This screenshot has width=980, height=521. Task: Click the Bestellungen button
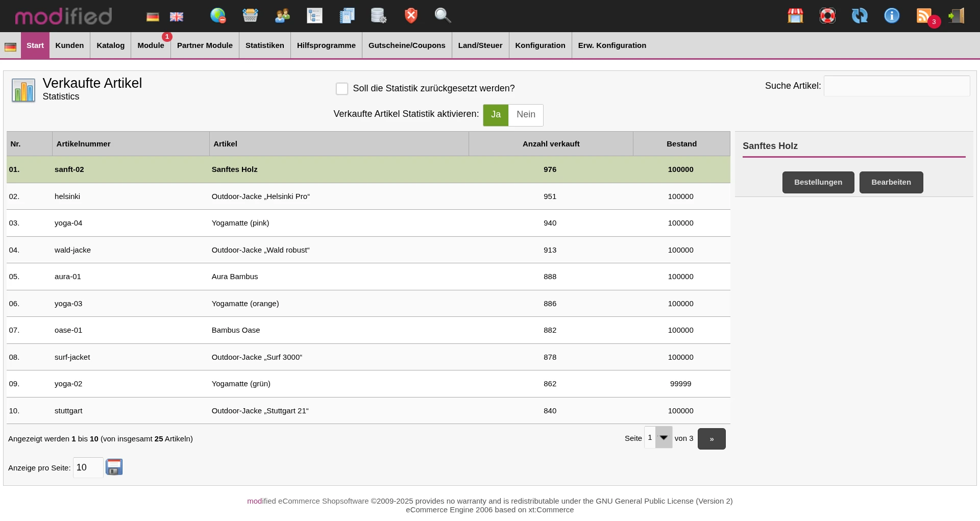(818, 182)
